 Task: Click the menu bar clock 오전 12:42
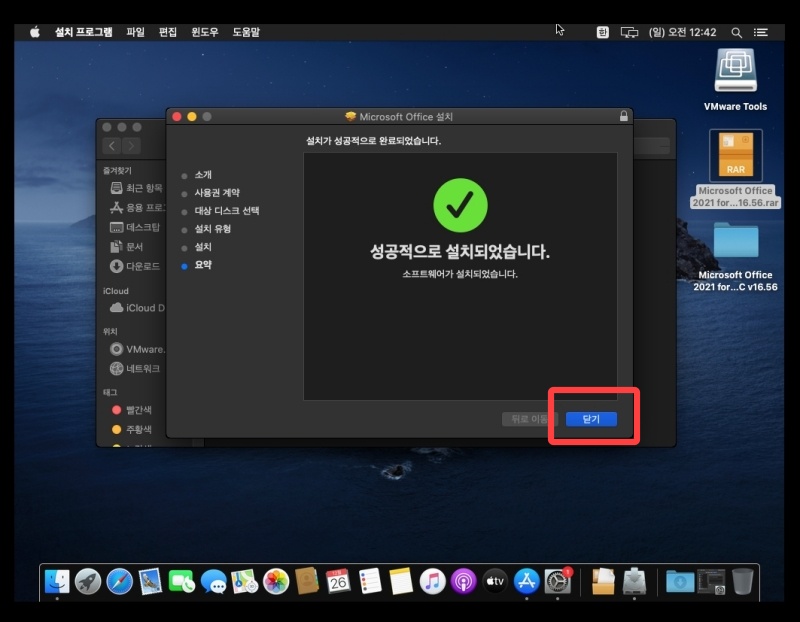682,32
